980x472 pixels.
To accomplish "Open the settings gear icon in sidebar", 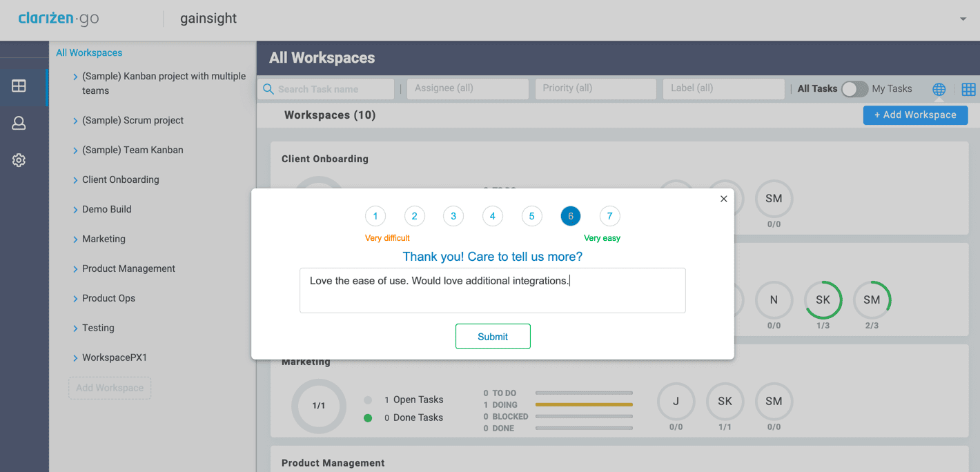I will click(x=19, y=160).
